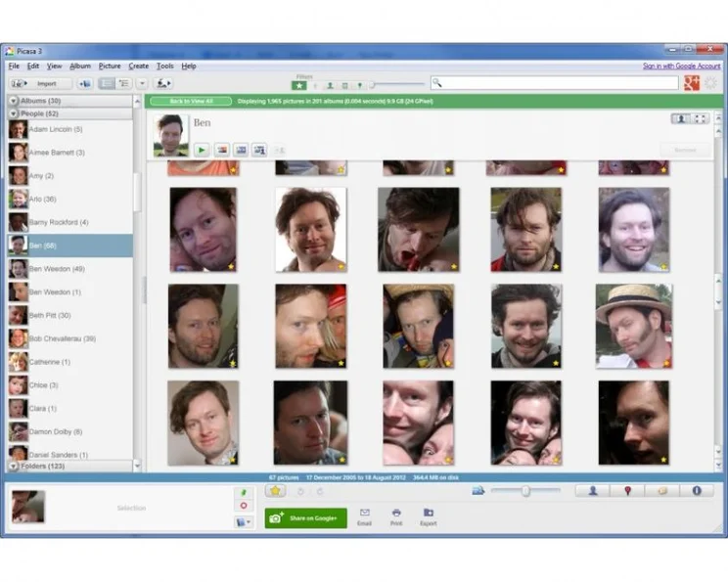Expand the Folders (123) section
The image size is (728, 582).
pos(14,467)
